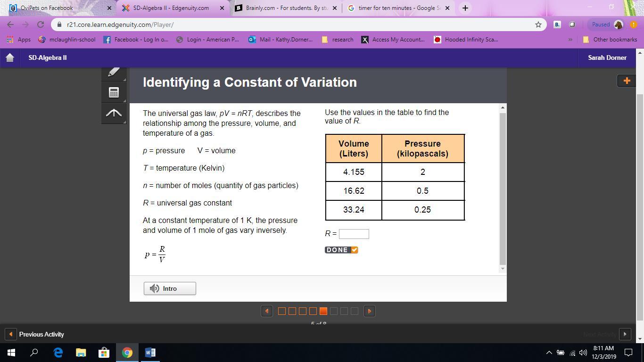Click the R value input field
The width and height of the screenshot is (644, 362).
(354, 234)
